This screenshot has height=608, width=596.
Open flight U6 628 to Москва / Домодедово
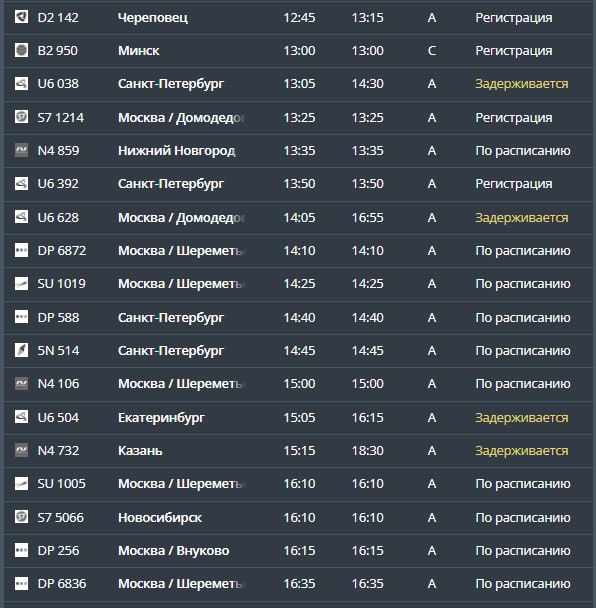(x=298, y=218)
